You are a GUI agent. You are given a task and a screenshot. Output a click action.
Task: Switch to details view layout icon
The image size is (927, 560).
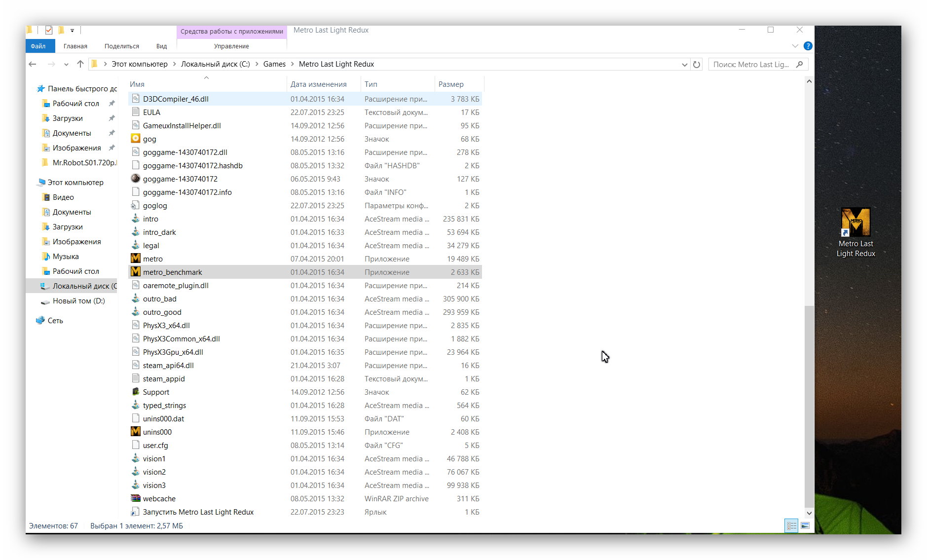coord(791,526)
